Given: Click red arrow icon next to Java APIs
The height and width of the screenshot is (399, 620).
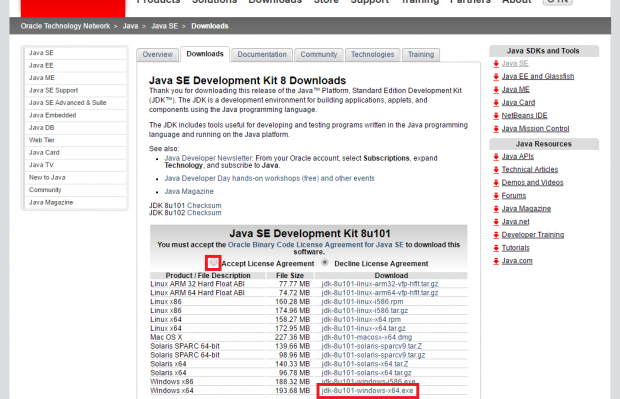Looking at the screenshot, I should (496, 157).
